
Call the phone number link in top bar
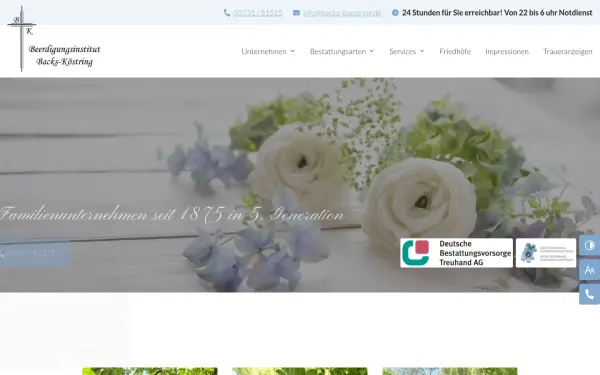pos(258,13)
